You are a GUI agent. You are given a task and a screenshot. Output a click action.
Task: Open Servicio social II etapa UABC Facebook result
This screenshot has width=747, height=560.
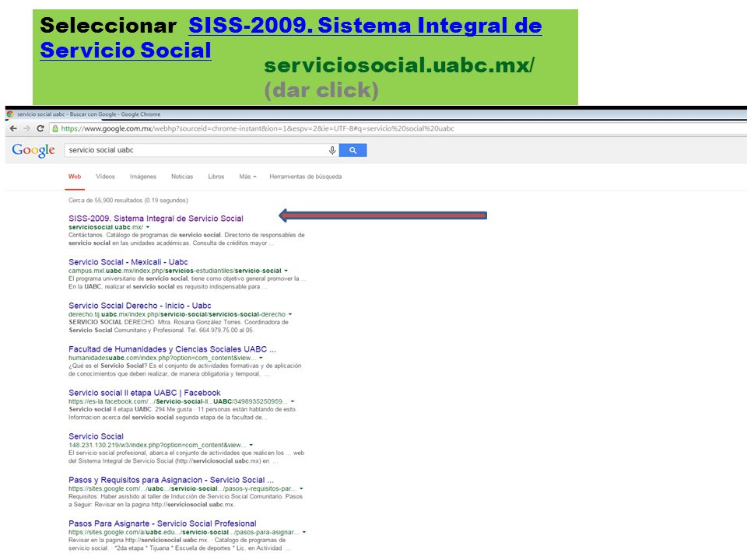click(x=145, y=393)
